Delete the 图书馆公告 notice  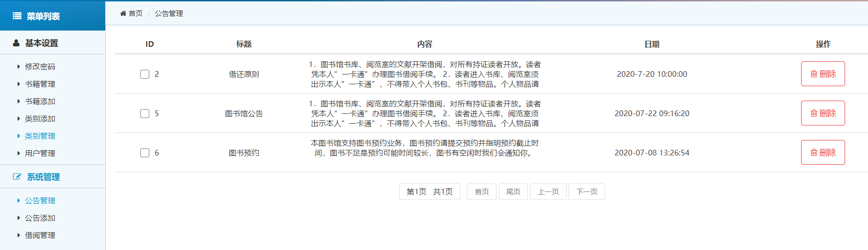[x=823, y=113]
